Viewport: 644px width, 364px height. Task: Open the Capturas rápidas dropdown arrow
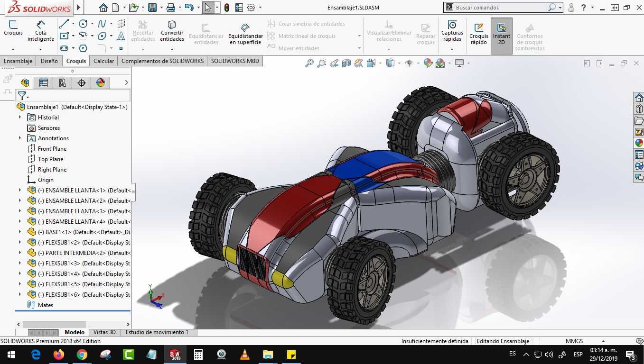452,49
